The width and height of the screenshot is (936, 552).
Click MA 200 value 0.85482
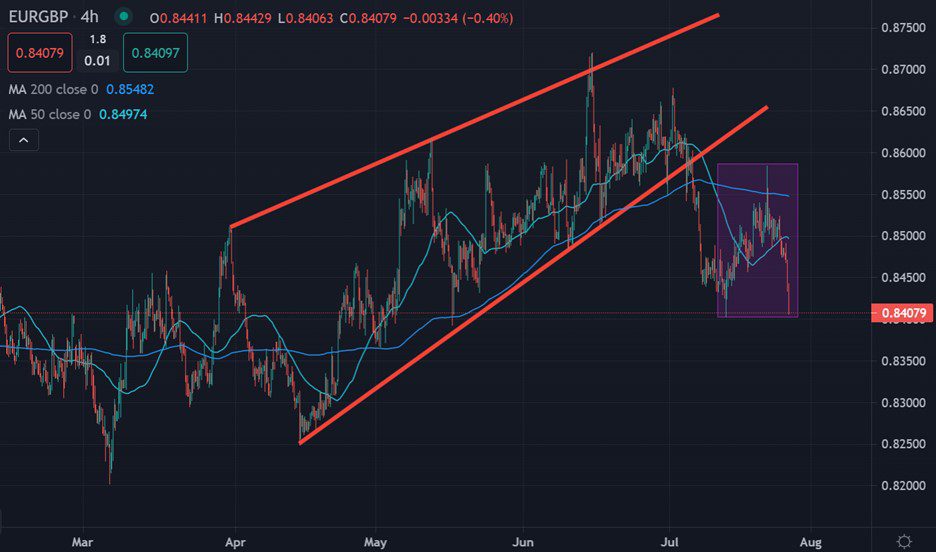(x=130, y=90)
